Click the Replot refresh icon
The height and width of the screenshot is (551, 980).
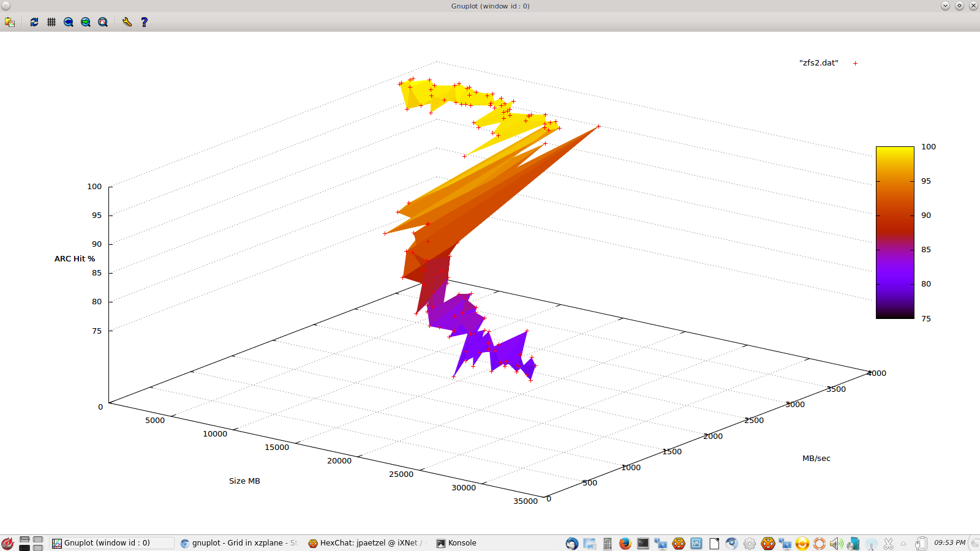point(34,22)
